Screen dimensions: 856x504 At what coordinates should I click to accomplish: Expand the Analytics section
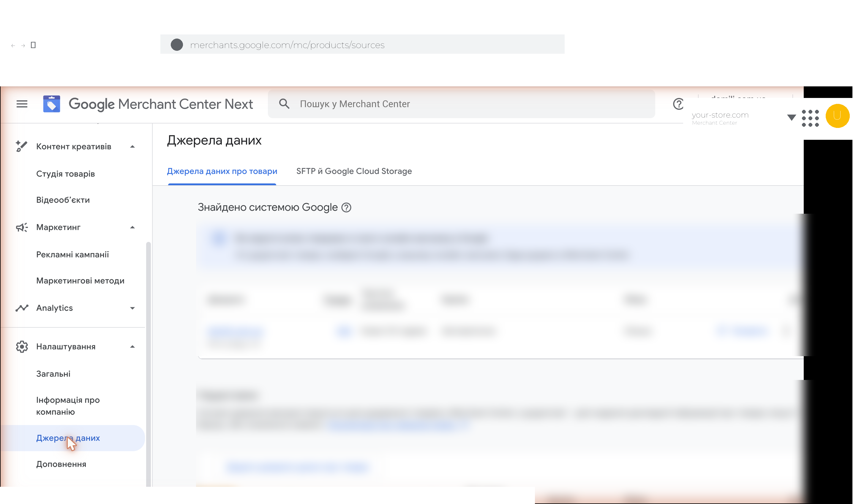[x=132, y=308]
